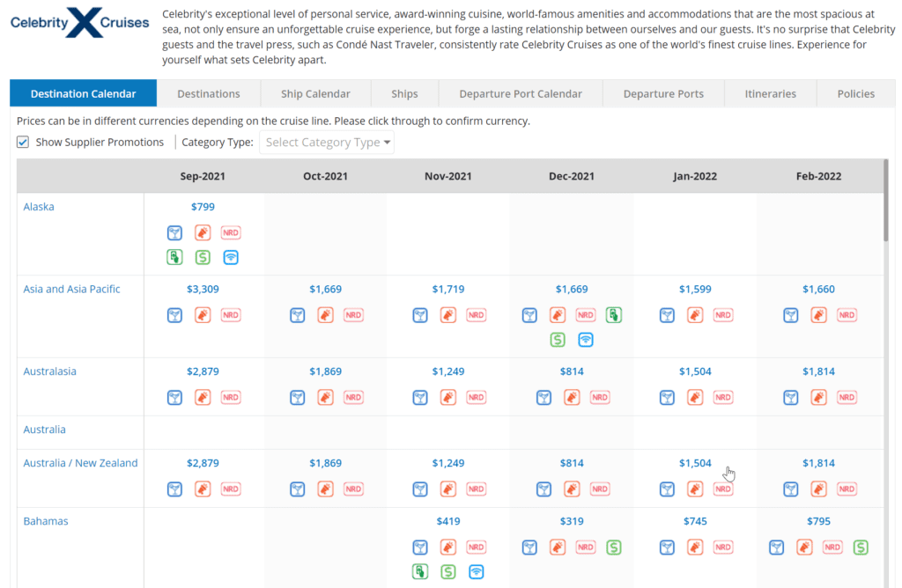Click the Bahamas destination link
This screenshot has width=902, height=588.
click(x=46, y=521)
